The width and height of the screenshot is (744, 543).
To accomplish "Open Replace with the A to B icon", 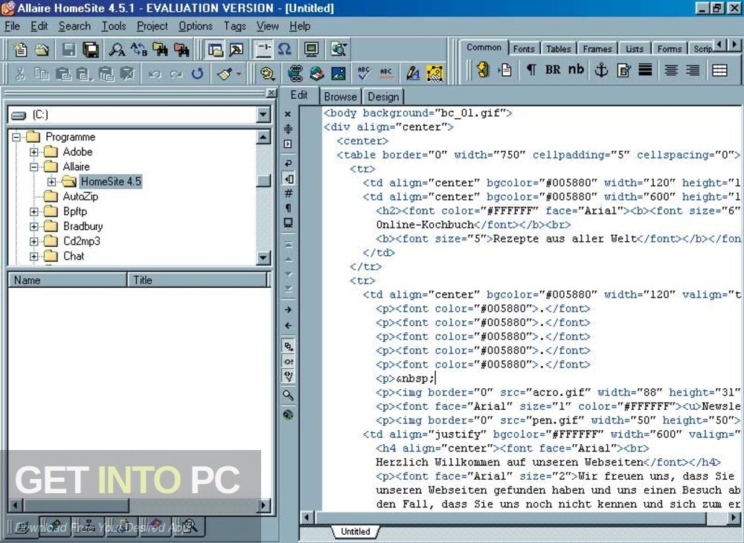I will pyautogui.click(x=139, y=49).
